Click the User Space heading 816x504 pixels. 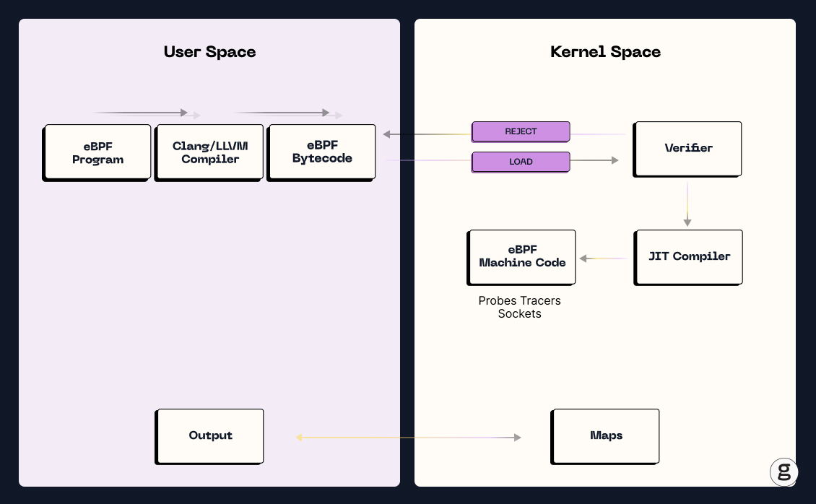click(209, 52)
